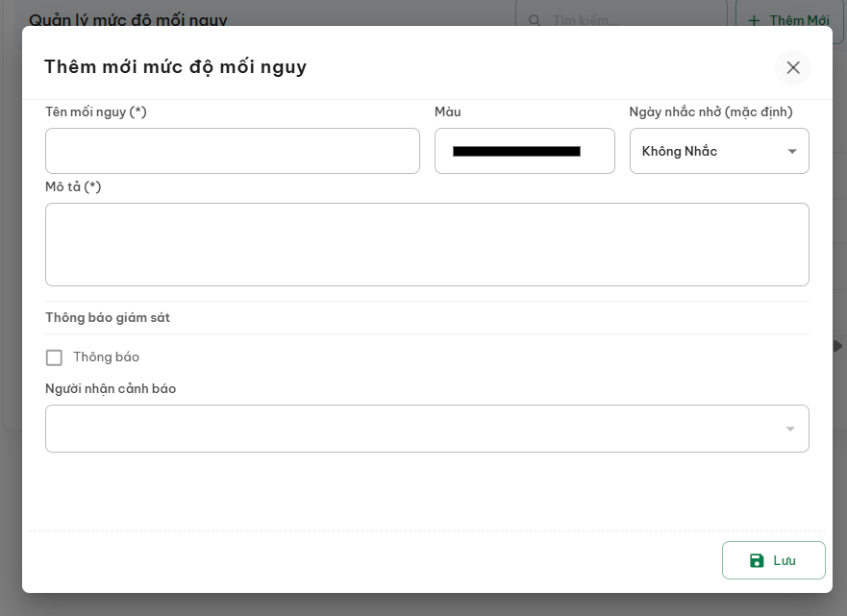Click the Người nhận cảnh báo field
This screenshot has height=616, width=847.
(x=427, y=429)
